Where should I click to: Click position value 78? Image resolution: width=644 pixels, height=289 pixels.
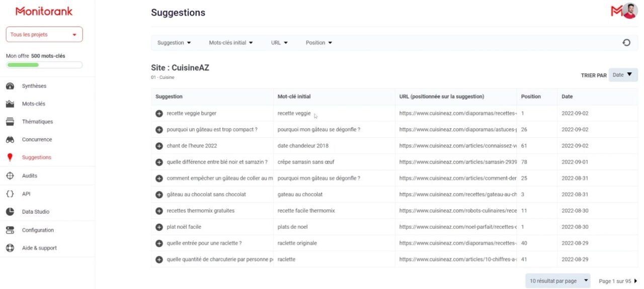coord(524,162)
